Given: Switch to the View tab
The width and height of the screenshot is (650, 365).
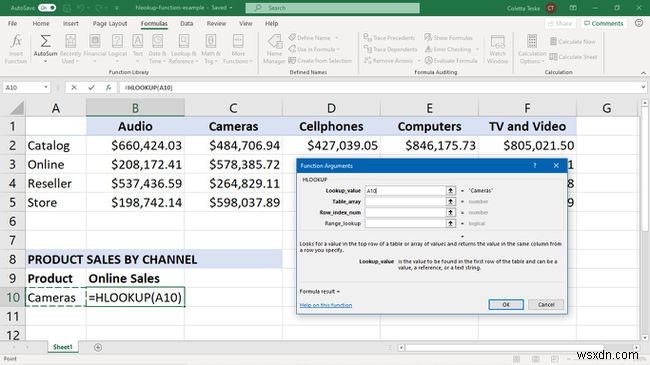Looking at the screenshot, I should coord(245,23).
